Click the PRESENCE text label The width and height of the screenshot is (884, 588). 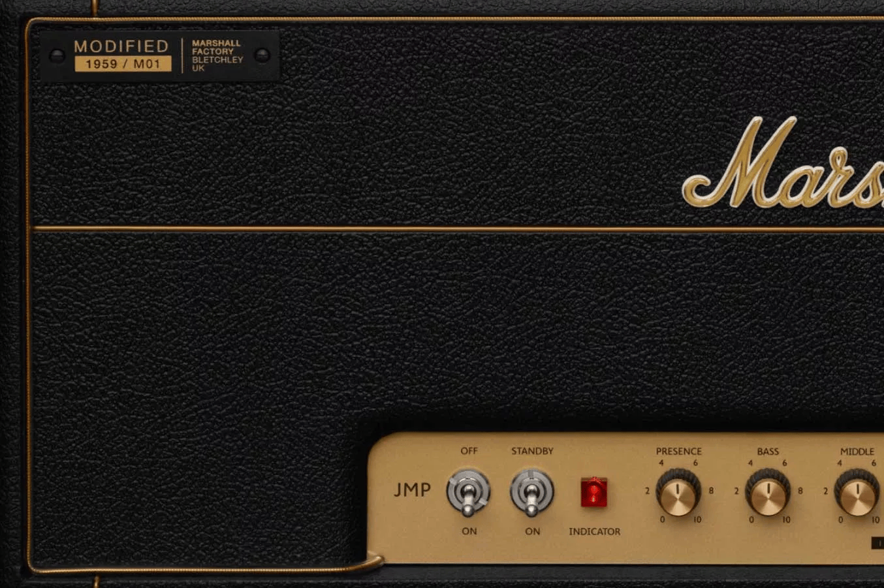coord(678,451)
